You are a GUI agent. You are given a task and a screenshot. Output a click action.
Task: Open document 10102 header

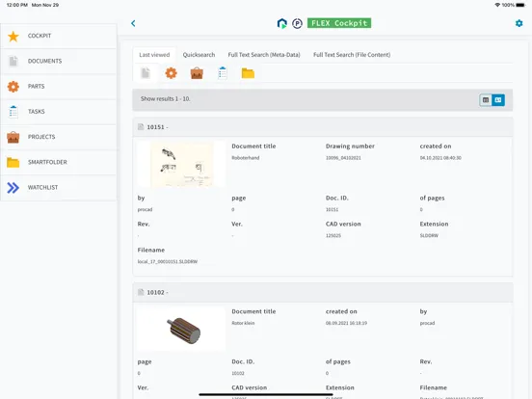(322, 292)
